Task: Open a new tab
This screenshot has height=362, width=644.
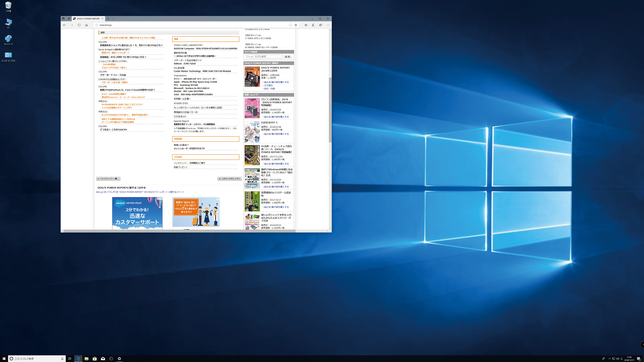Action: pyautogui.click(x=108, y=18)
